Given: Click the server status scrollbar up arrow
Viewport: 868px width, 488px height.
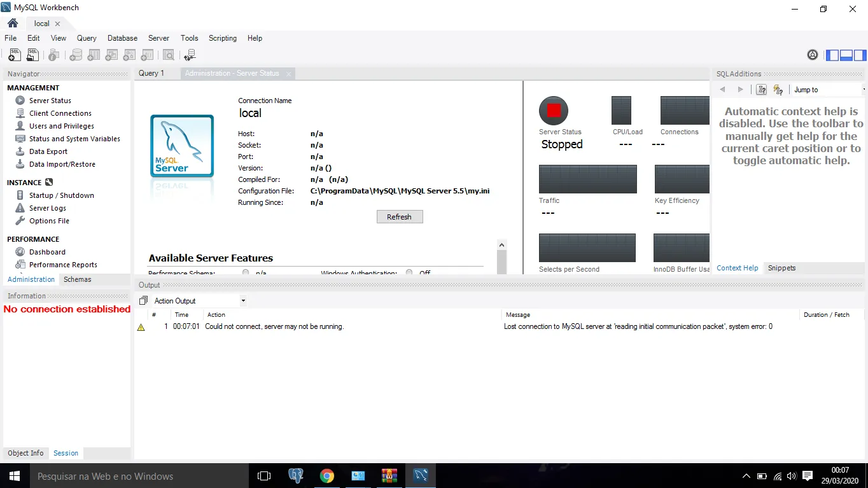Looking at the screenshot, I should coord(501,245).
